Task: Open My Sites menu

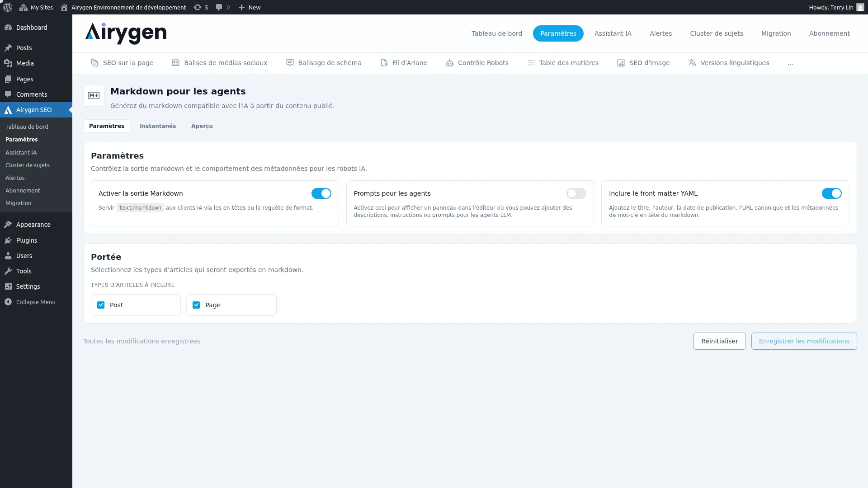Action: pos(36,7)
